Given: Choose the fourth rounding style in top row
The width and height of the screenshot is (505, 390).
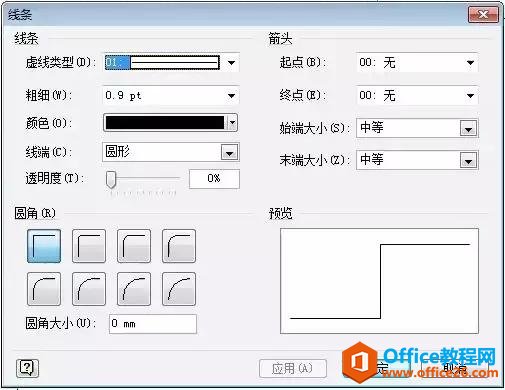Looking at the screenshot, I should 179,246.
